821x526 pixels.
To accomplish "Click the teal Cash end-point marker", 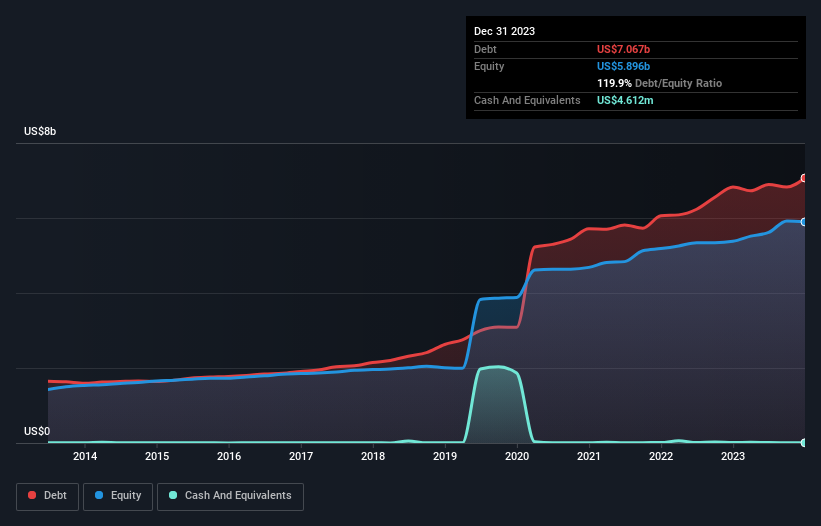I will click(x=804, y=443).
